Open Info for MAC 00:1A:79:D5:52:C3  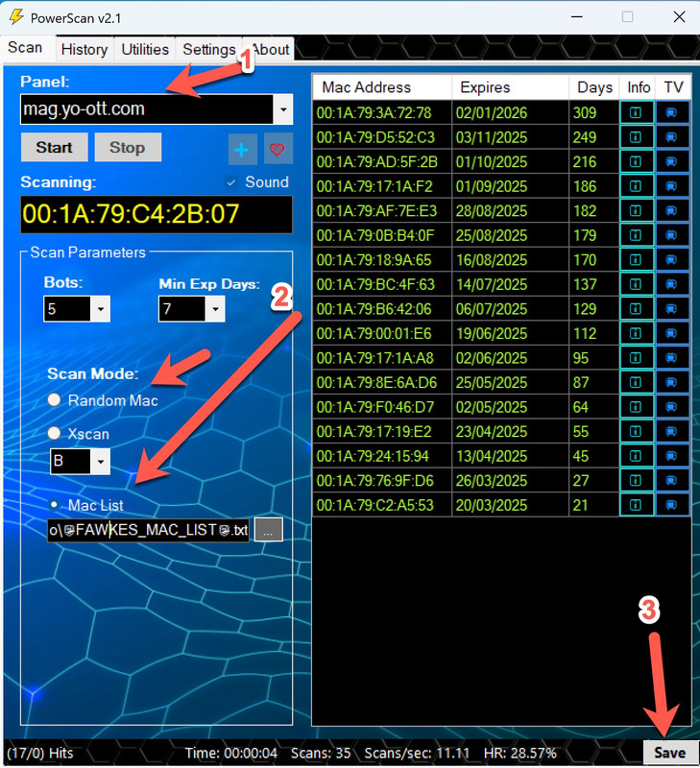click(637, 137)
